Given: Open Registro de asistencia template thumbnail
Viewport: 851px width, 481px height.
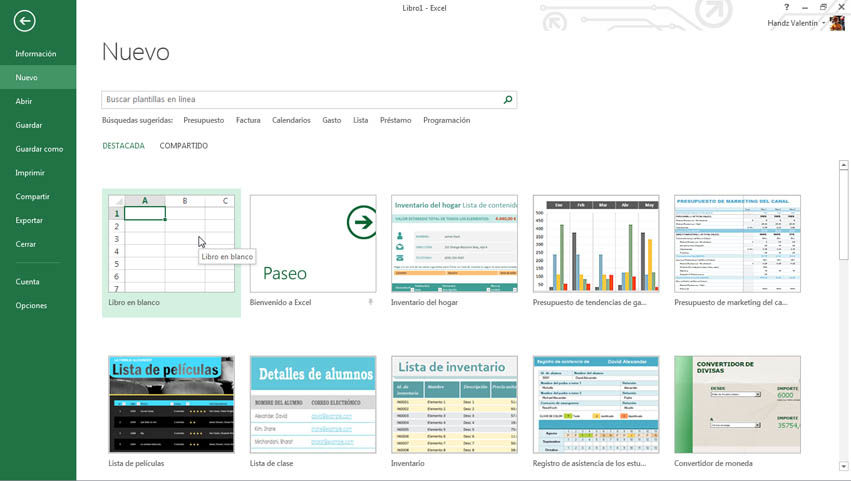Looking at the screenshot, I should 596,404.
